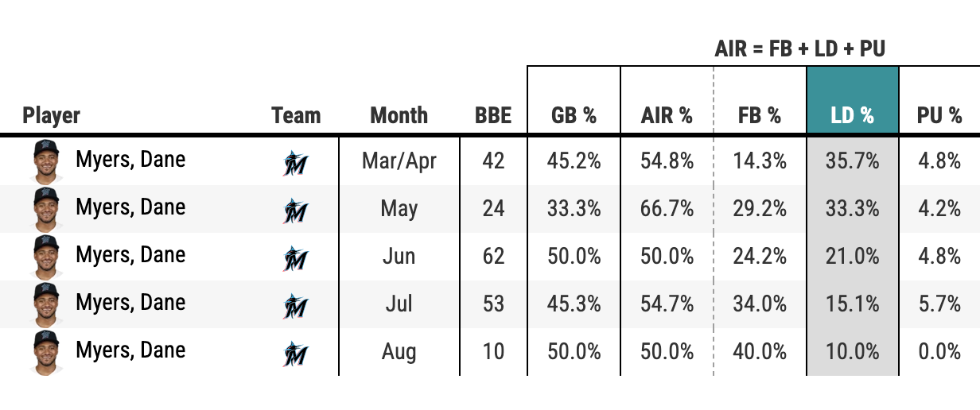Sort by the AIR % column header
The image size is (980, 410).
point(667,115)
